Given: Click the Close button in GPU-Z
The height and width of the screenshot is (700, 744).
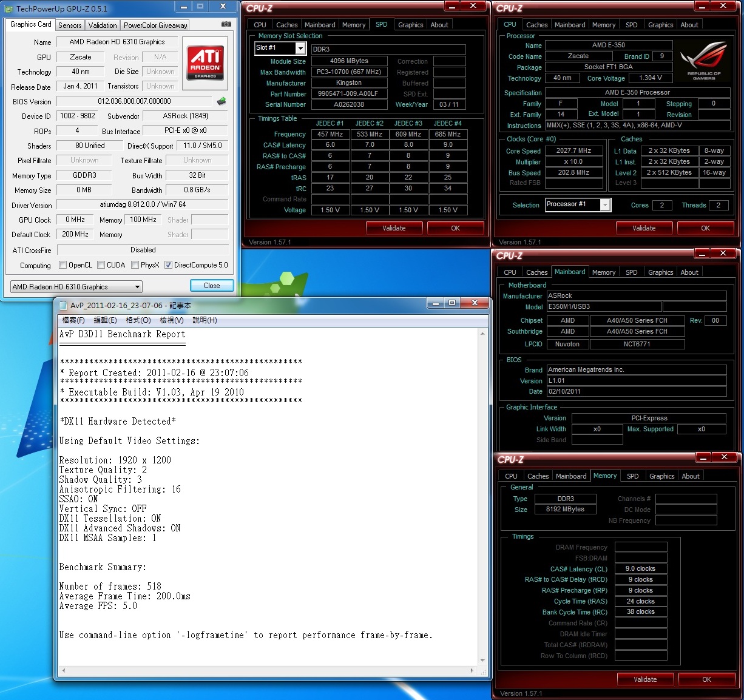Looking at the screenshot, I should tap(212, 286).
